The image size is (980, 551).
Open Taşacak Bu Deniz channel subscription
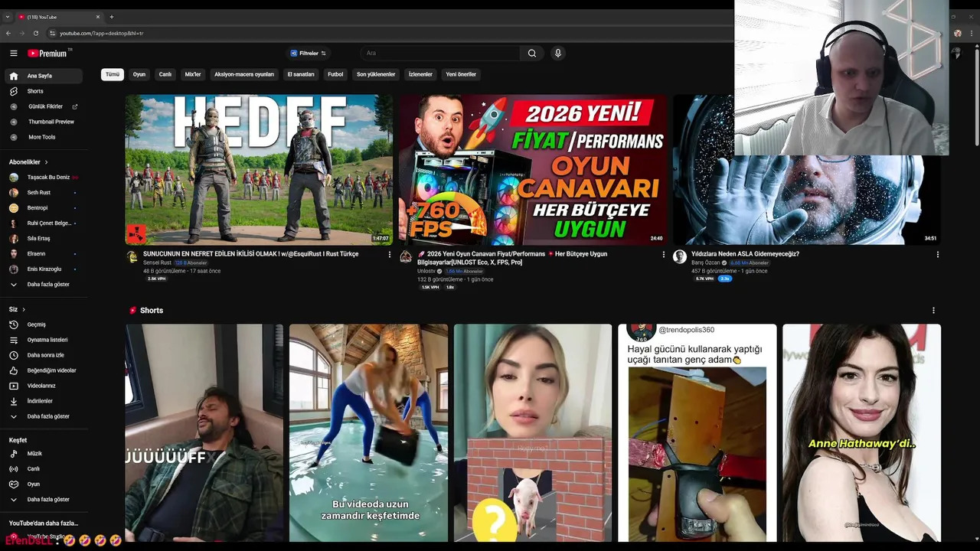click(43, 177)
